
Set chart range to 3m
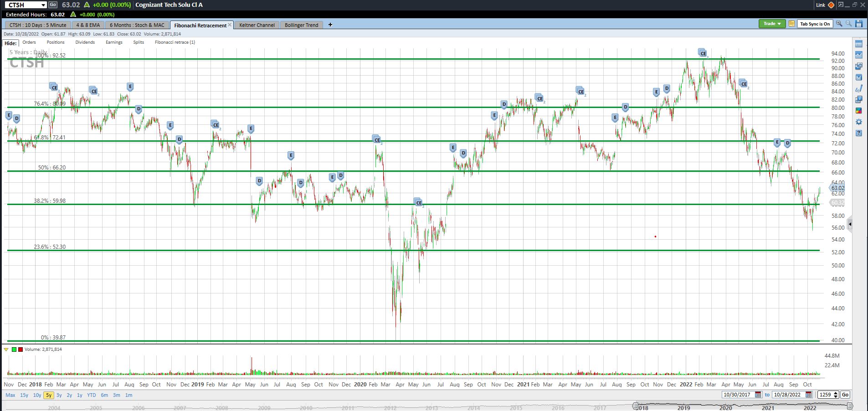point(117,395)
